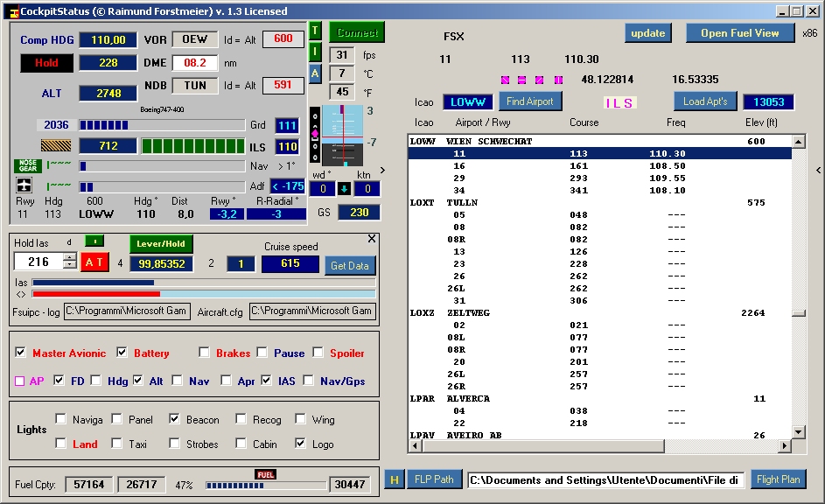Enable Land lights checkbox
This screenshot has width=825, height=504.
(61, 443)
